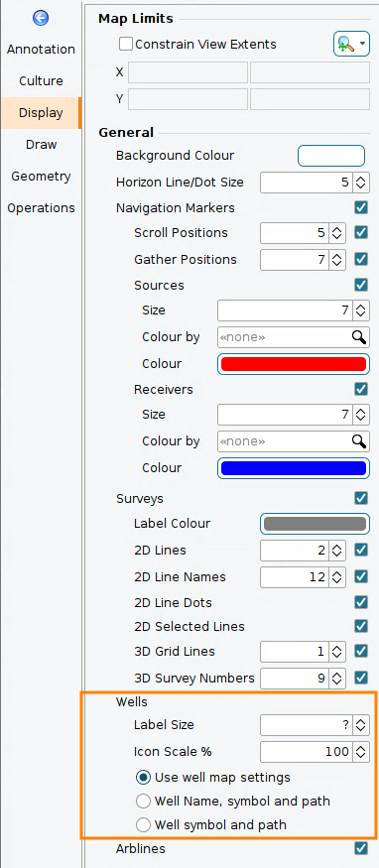The width and height of the screenshot is (379, 868).
Task: Toggle the Arblines checkbox
Action: 361,848
